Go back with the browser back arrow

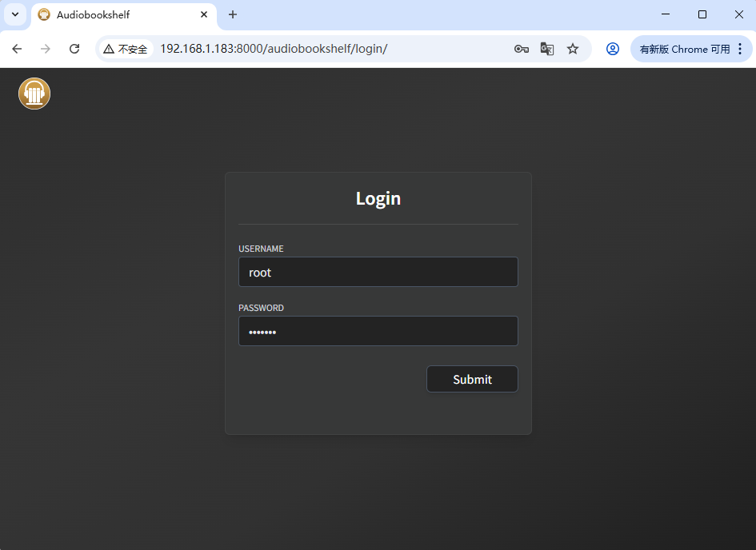click(17, 49)
